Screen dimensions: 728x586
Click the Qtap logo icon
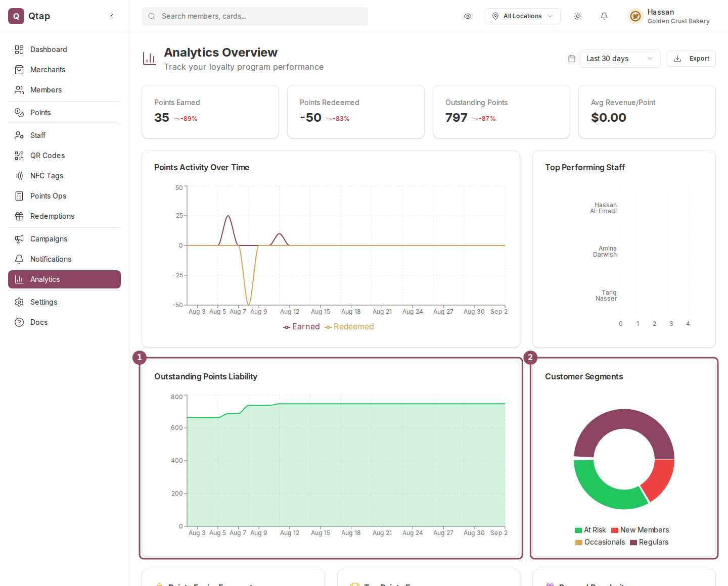16,16
